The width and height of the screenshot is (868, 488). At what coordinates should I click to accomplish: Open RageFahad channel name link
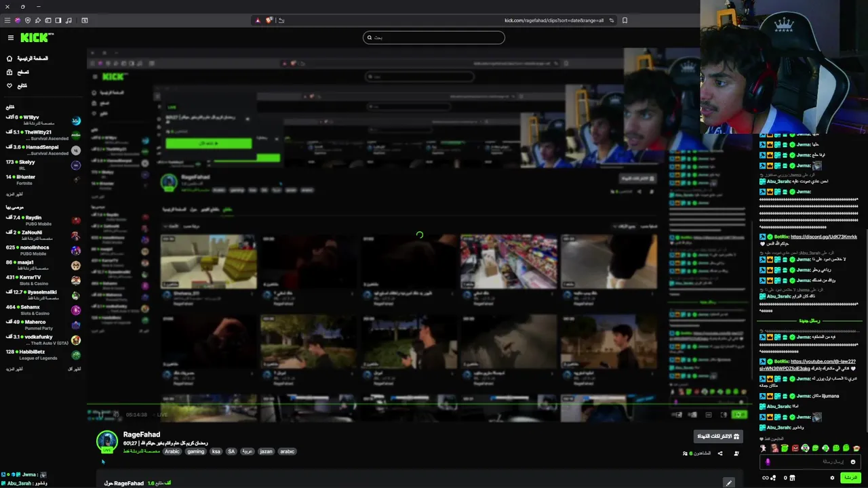tap(142, 434)
